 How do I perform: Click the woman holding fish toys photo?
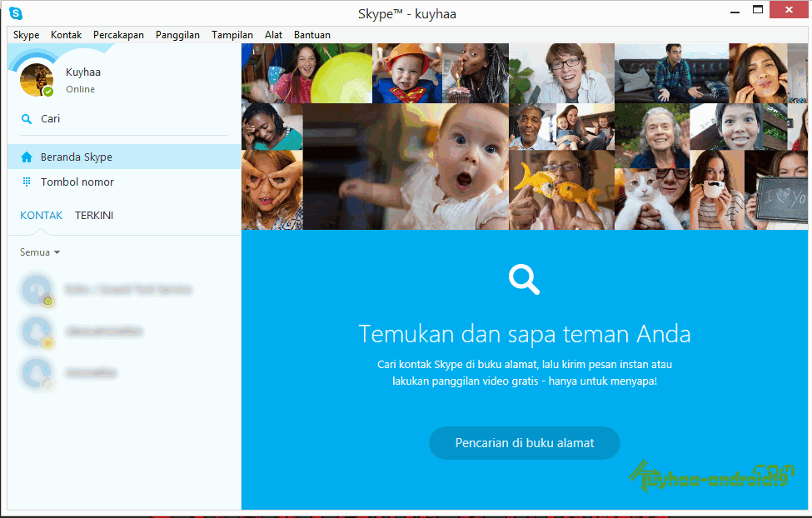pyautogui.click(x=562, y=190)
